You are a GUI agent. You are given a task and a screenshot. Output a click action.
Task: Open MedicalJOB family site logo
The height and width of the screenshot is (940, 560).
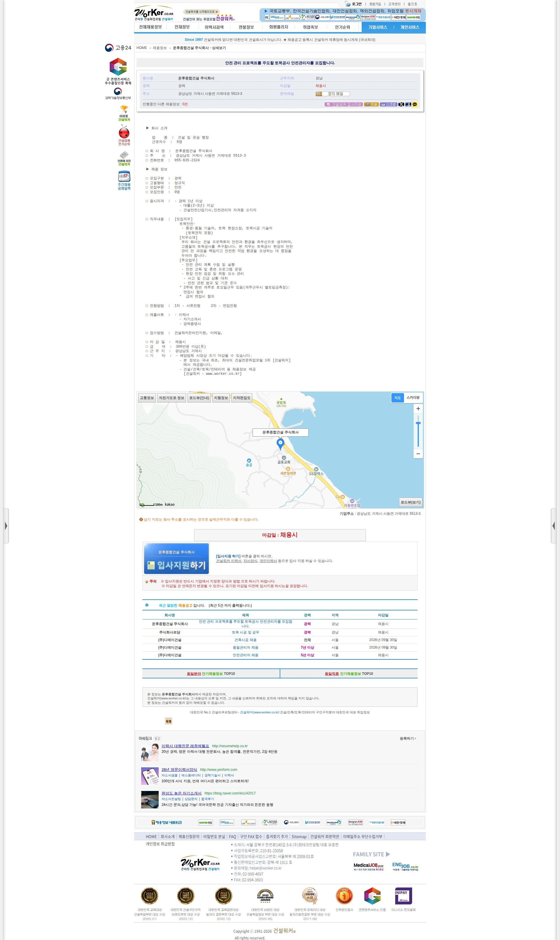[x=368, y=867]
